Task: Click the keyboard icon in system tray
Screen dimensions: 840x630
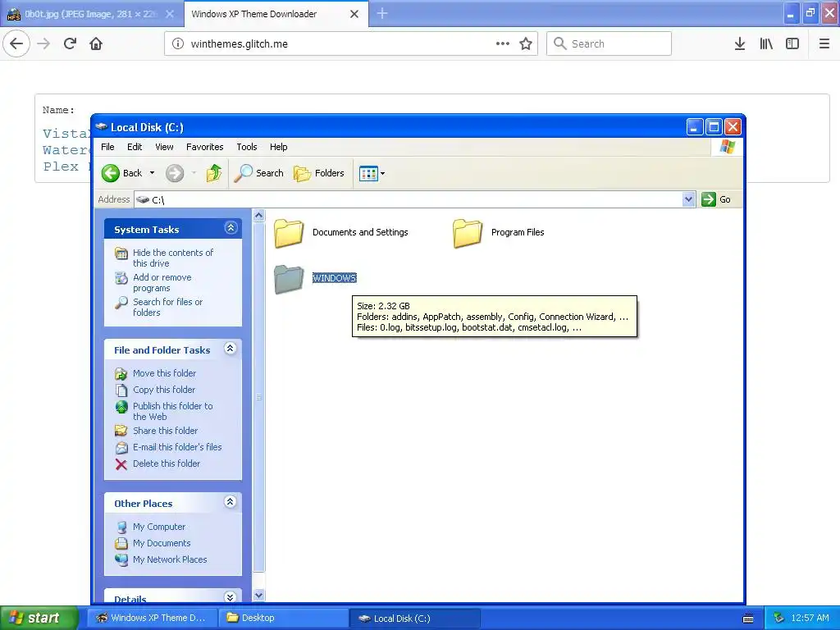Action: point(748,619)
